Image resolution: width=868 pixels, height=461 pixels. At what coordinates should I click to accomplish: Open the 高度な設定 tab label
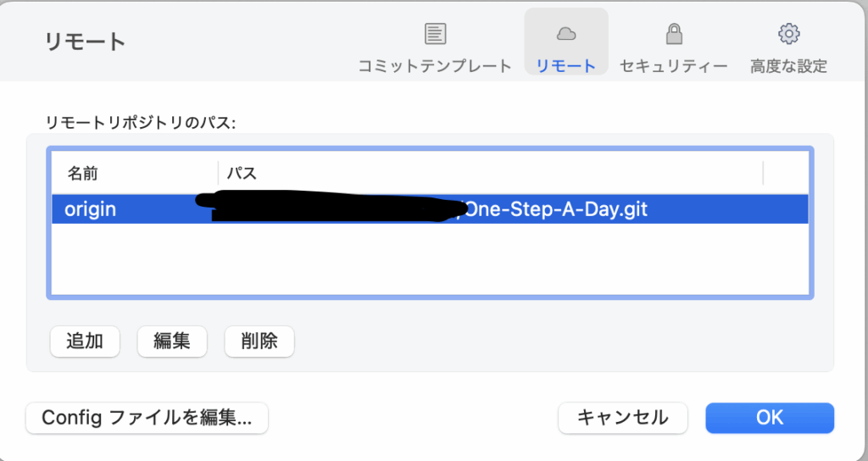(x=789, y=66)
